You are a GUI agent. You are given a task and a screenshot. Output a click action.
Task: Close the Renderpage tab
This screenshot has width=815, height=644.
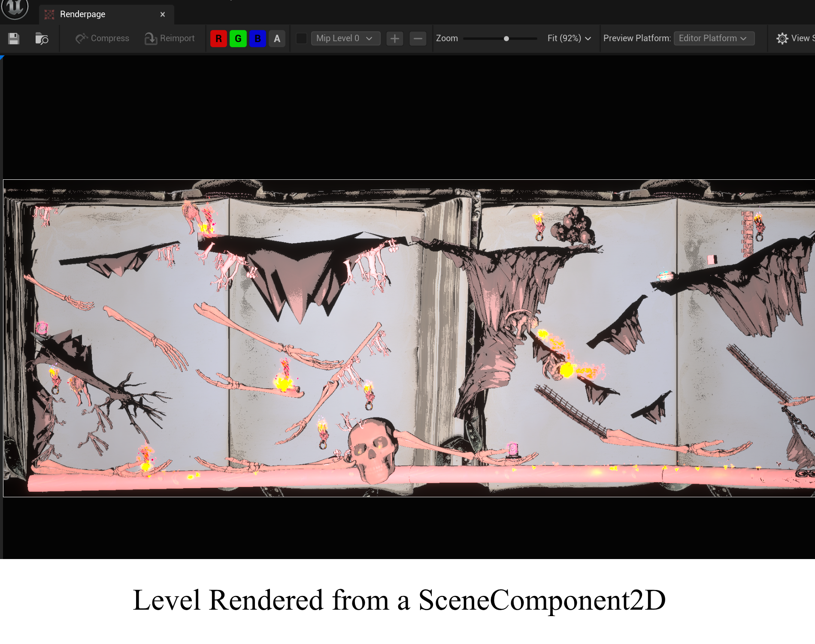point(163,15)
